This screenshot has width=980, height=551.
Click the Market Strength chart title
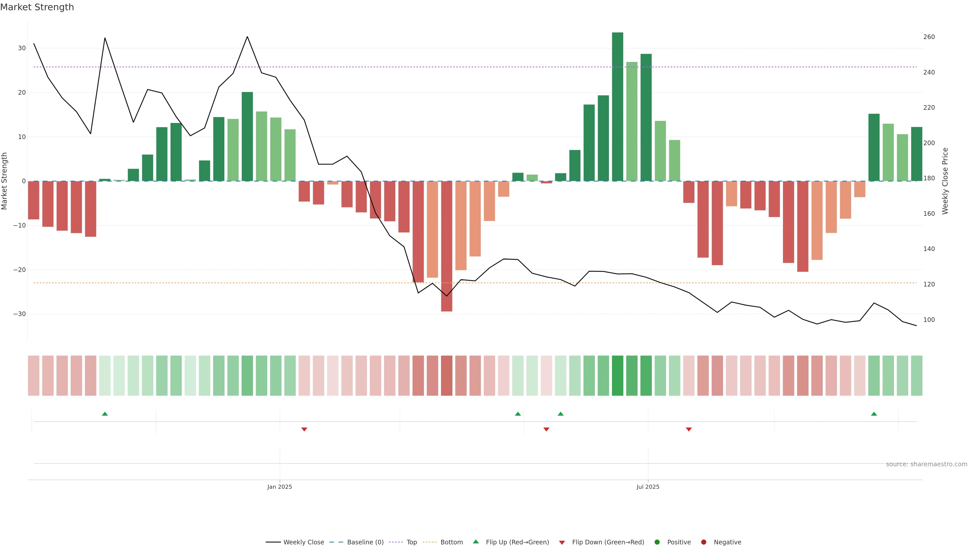pyautogui.click(x=37, y=7)
